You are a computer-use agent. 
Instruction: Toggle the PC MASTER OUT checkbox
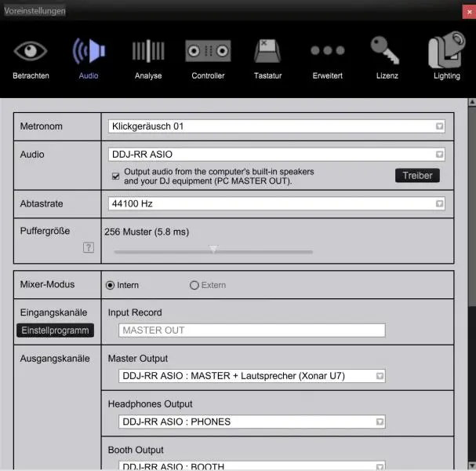pyautogui.click(x=116, y=176)
